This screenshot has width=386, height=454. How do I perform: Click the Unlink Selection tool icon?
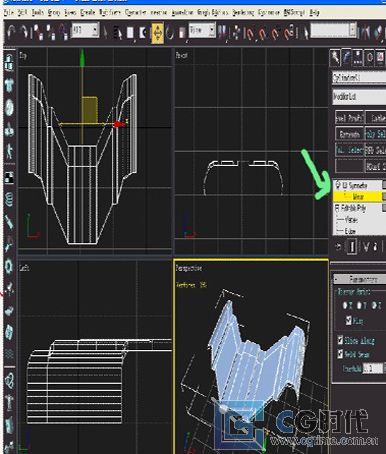tap(51, 33)
